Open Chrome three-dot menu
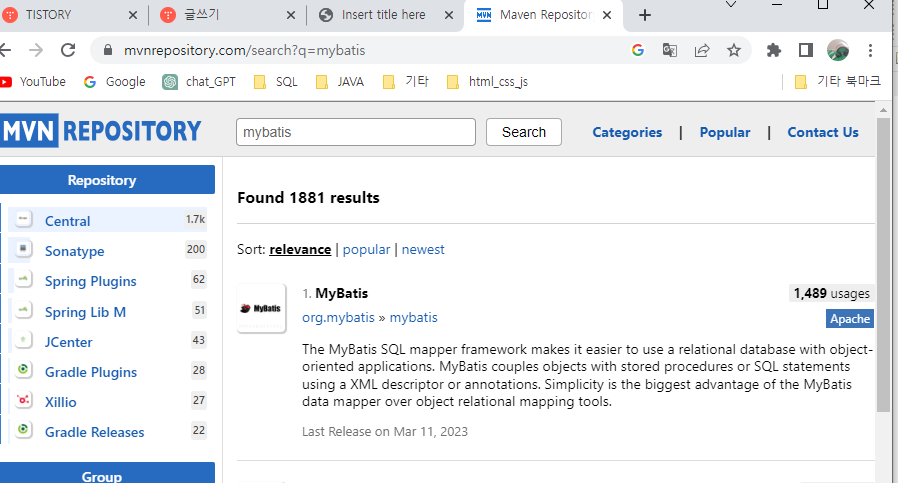 (x=870, y=50)
